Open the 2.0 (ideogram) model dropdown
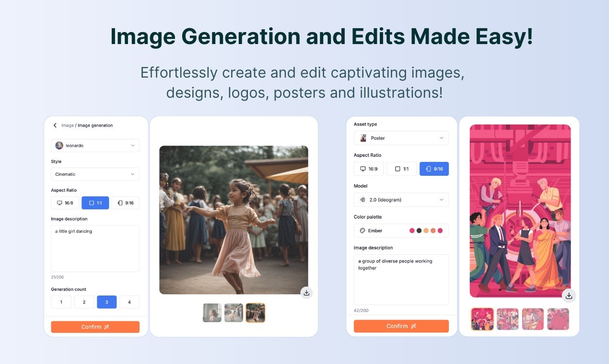Screen dimensions: 609x364 [401, 200]
